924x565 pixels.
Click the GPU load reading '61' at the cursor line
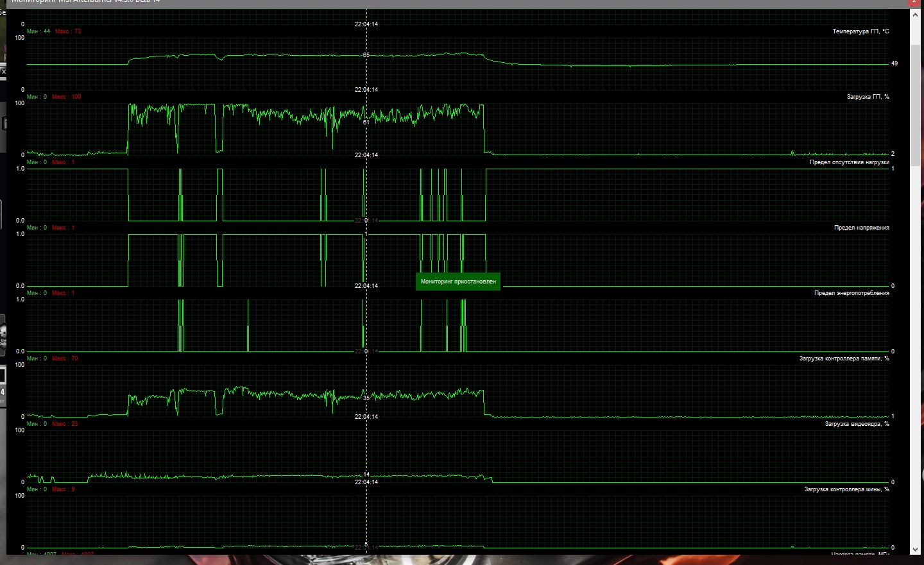[x=366, y=122]
